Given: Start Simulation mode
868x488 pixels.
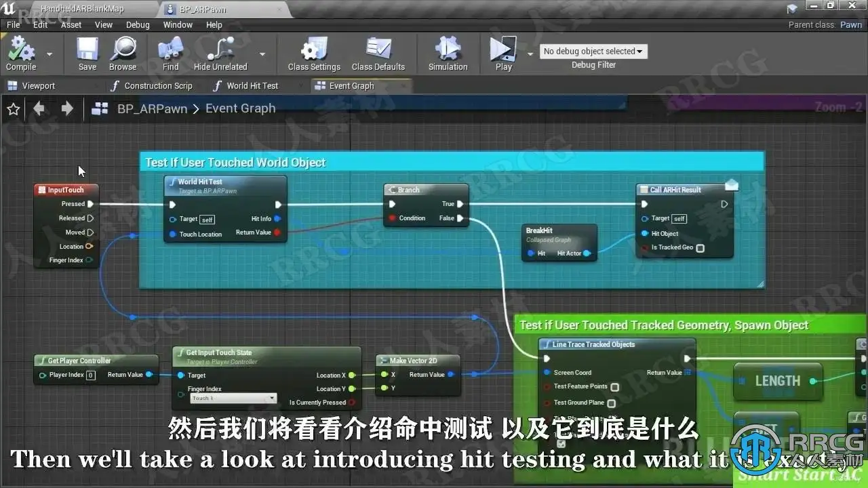Looking at the screenshot, I should (448, 54).
